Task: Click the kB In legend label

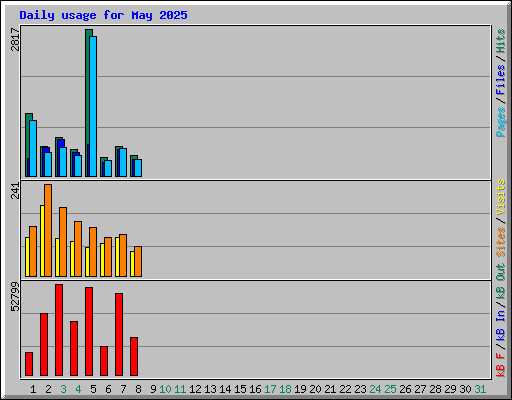Action: click(x=501, y=326)
